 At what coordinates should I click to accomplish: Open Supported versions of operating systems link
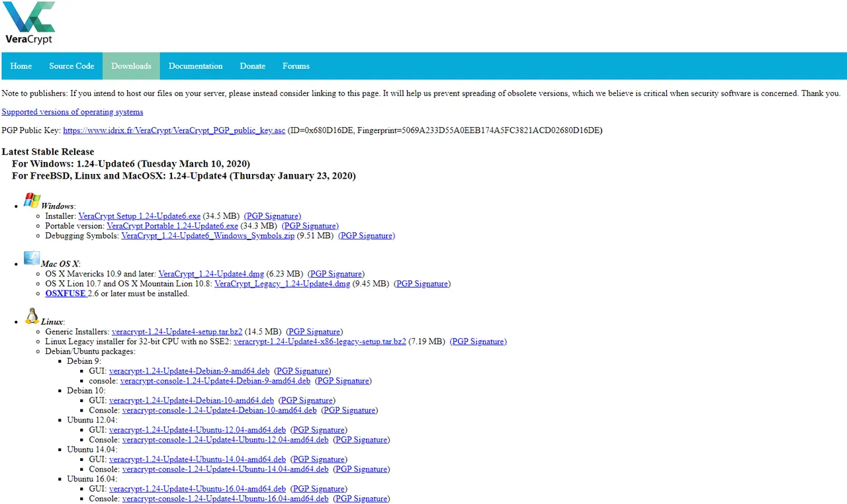(x=72, y=112)
